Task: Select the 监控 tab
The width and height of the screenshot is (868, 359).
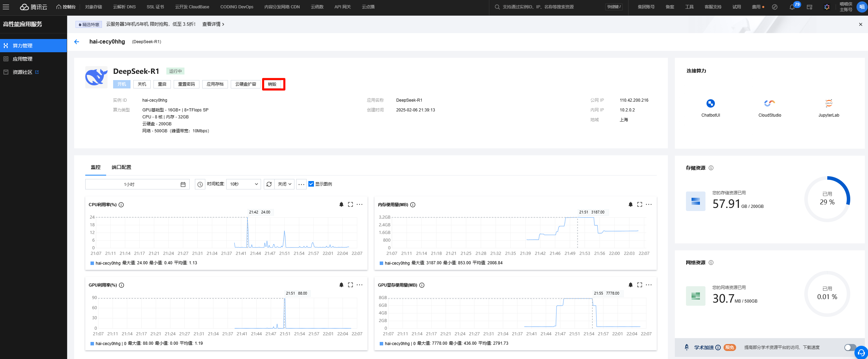Action: (x=96, y=167)
